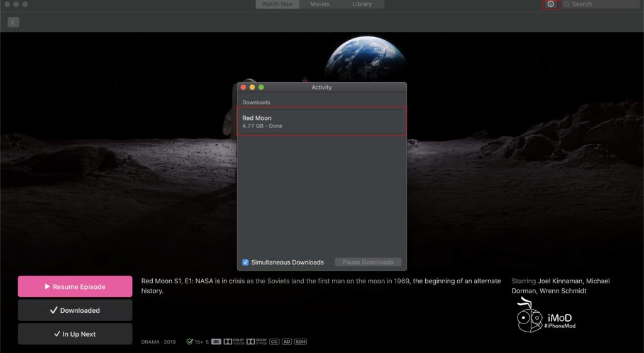Click the Dolby Atmos badge

click(x=257, y=342)
